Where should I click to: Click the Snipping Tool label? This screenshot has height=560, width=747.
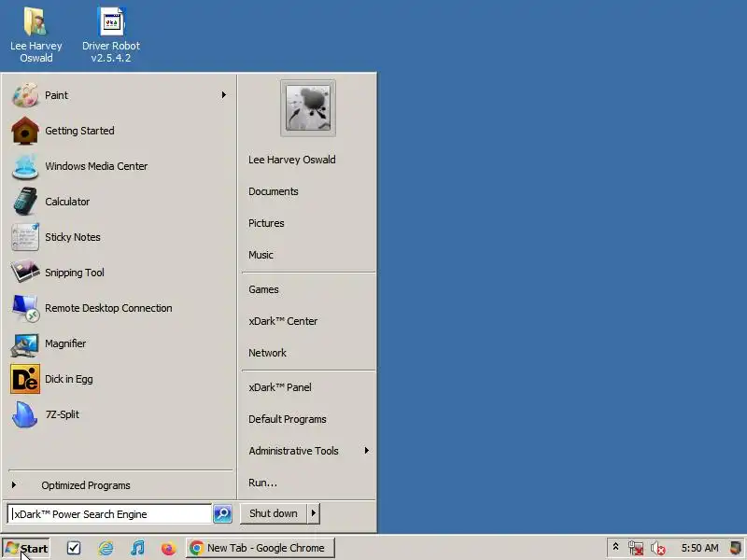pos(75,273)
